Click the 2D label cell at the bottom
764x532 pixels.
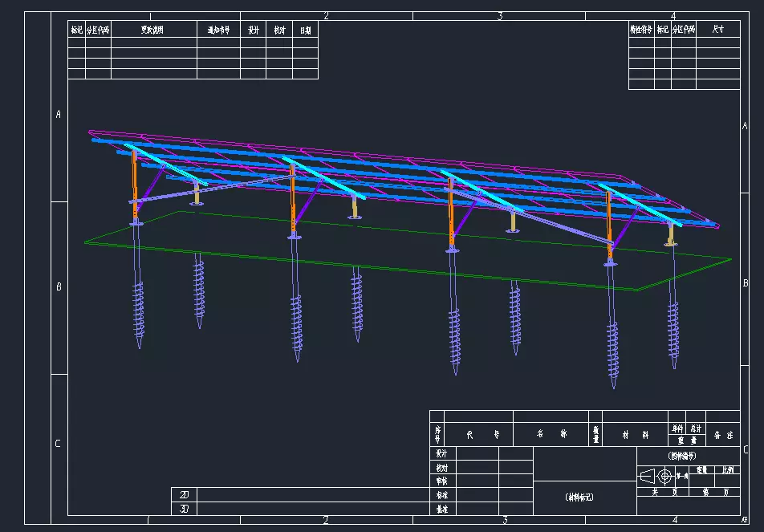[x=184, y=494]
